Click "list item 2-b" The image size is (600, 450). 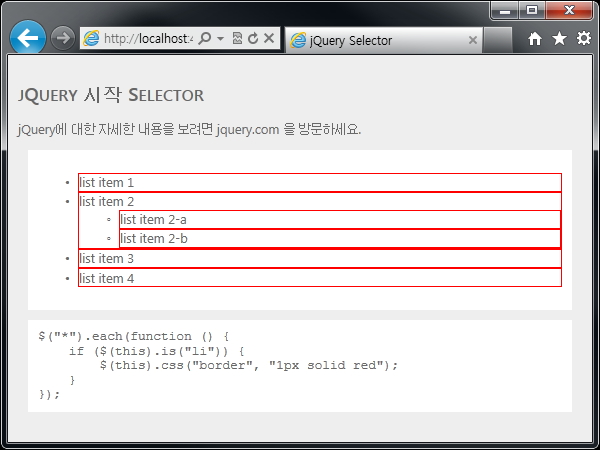pos(154,238)
